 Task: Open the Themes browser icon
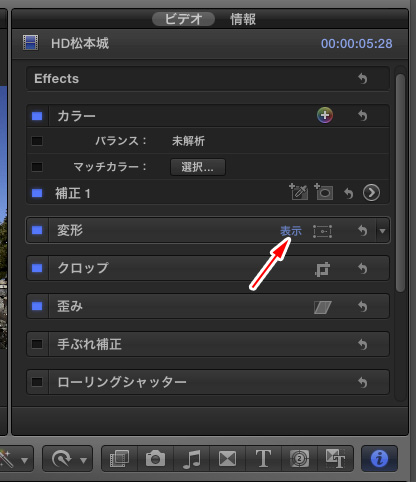pyautogui.click(x=335, y=459)
